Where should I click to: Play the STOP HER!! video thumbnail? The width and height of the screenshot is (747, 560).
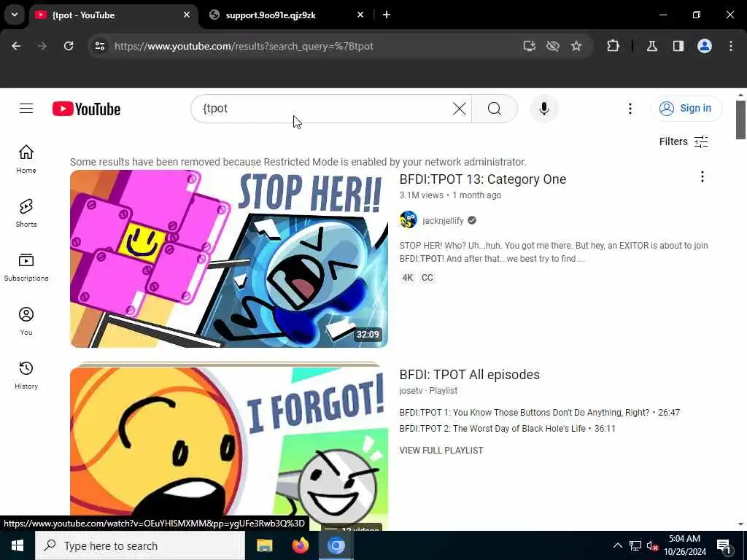pyautogui.click(x=228, y=259)
